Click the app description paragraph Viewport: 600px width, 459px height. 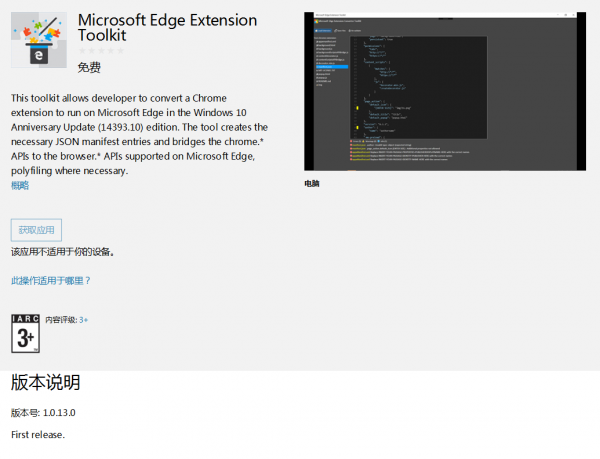point(139,134)
